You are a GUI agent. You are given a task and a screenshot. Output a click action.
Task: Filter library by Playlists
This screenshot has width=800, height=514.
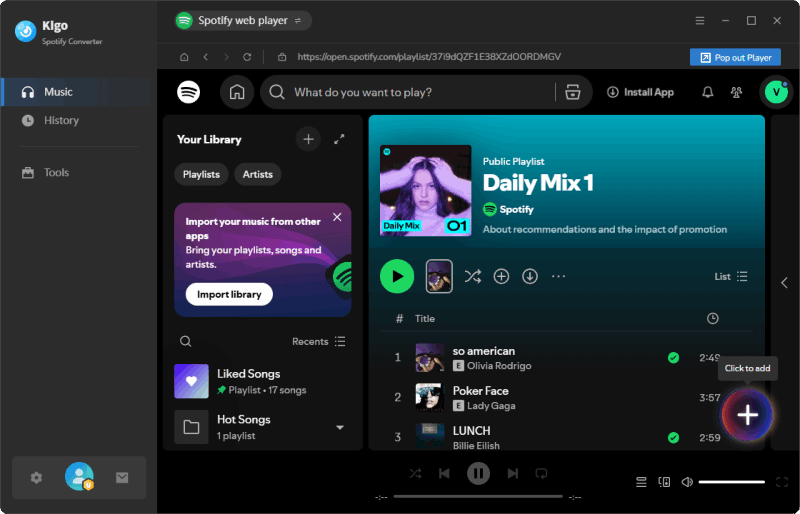201,175
